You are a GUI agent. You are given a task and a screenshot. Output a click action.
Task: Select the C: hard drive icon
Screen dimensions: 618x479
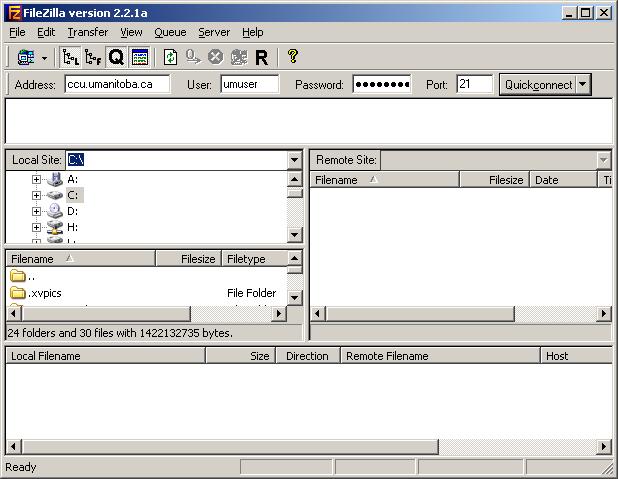(x=55, y=195)
